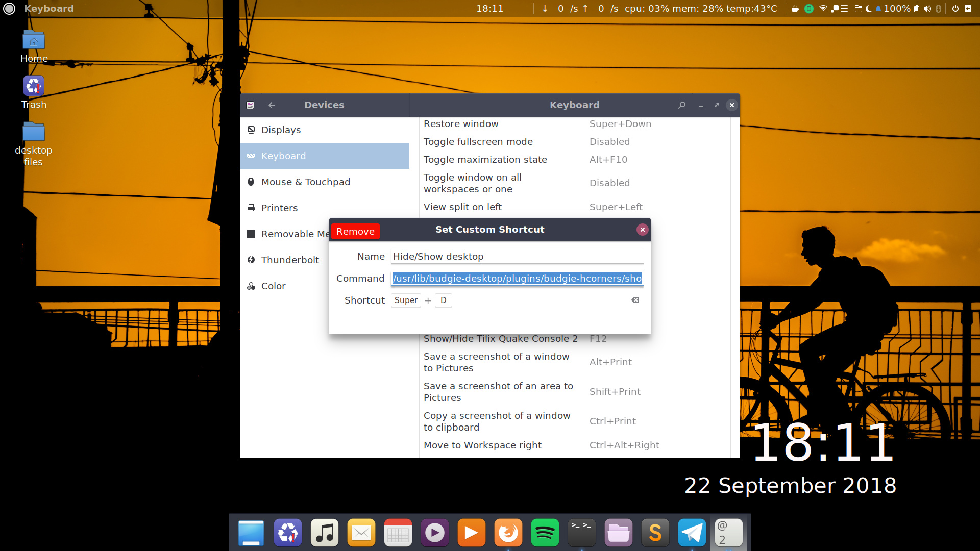
Task: Open the notification bell menu
Action: click(x=879, y=8)
